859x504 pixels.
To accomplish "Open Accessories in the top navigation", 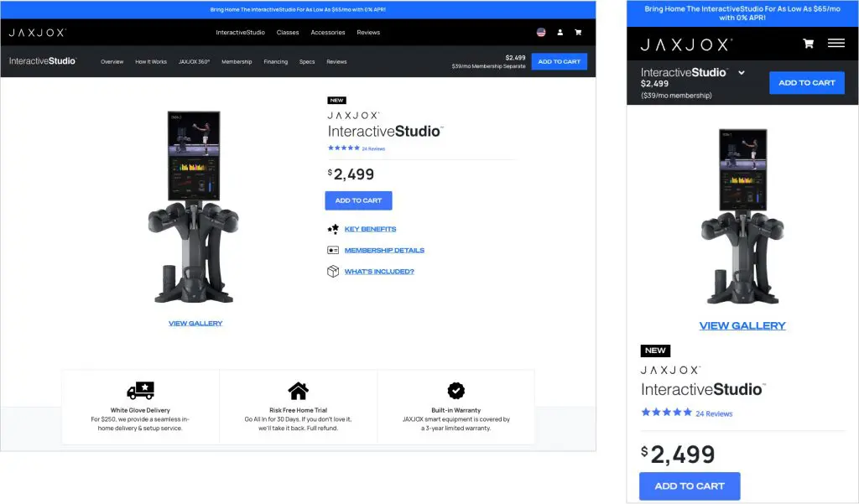I will tap(327, 33).
